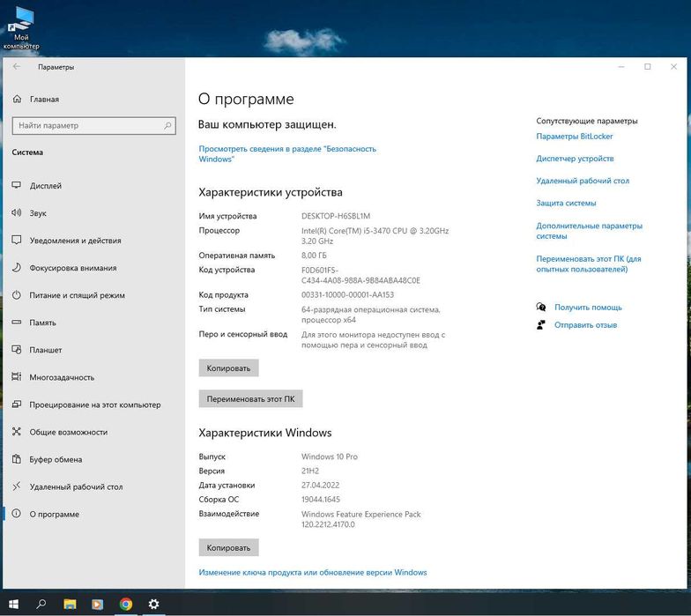Open the Дисплей settings section

[x=46, y=185]
